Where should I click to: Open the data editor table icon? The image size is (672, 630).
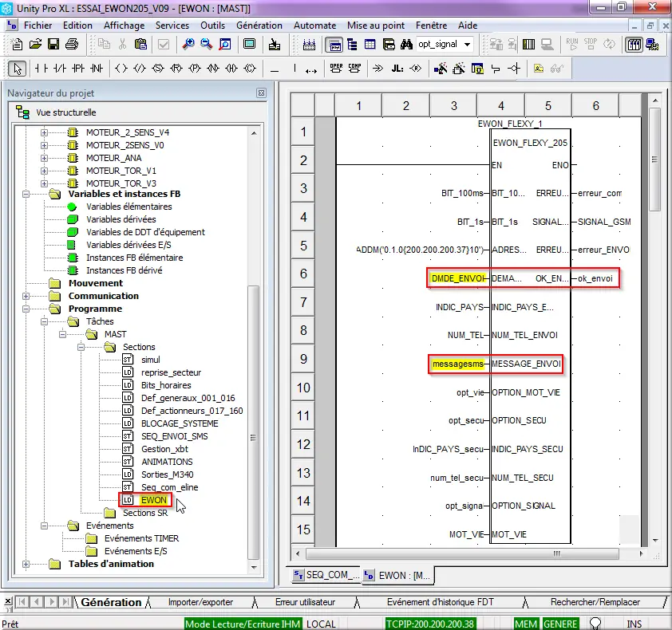[370, 44]
